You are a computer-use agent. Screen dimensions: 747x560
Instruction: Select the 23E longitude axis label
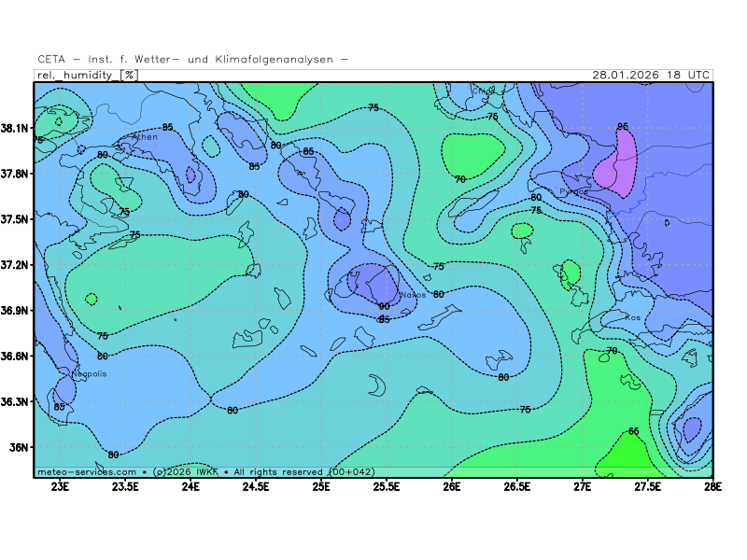pyautogui.click(x=61, y=485)
